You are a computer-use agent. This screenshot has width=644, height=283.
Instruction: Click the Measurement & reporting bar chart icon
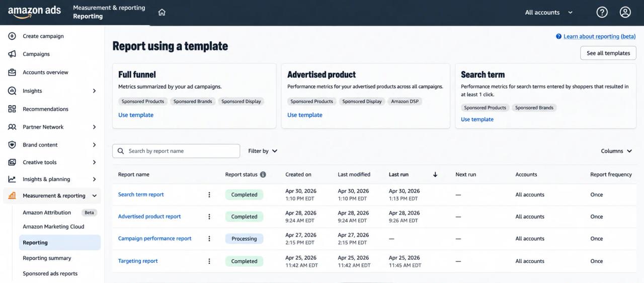coord(12,196)
